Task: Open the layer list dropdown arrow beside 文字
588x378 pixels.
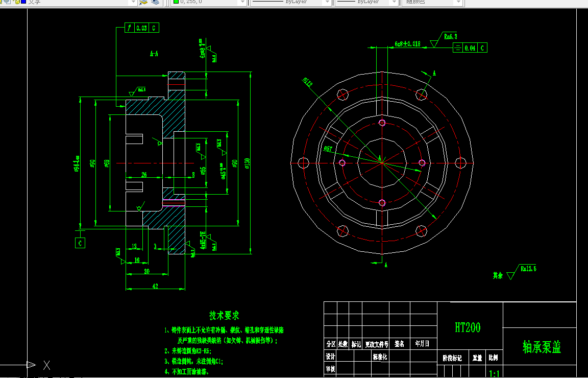Action: coord(132,2)
